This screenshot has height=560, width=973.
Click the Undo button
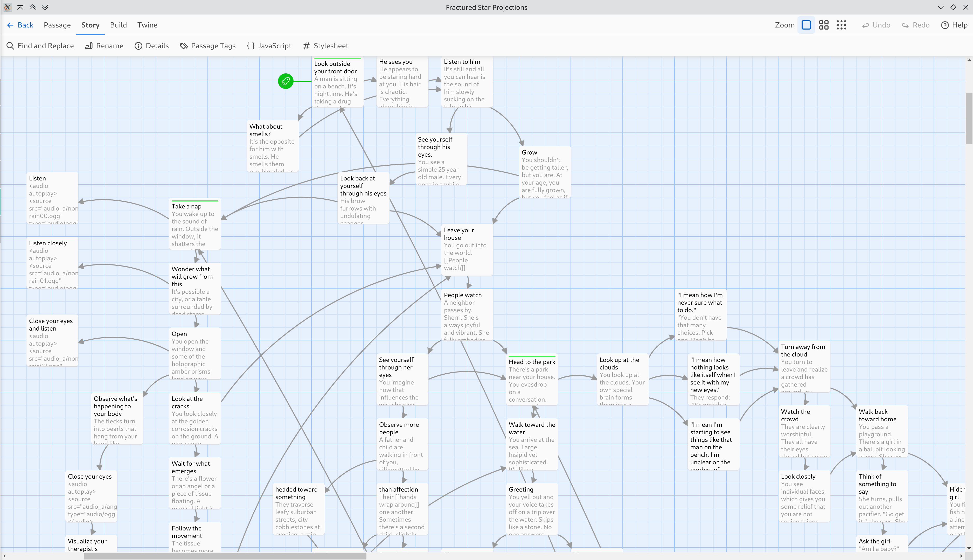pos(876,25)
